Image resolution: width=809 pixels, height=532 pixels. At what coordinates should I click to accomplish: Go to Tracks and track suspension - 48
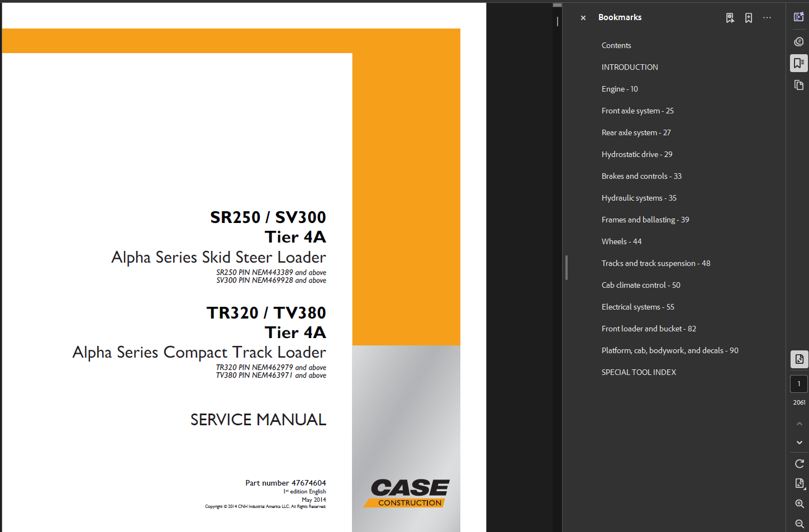coord(656,264)
